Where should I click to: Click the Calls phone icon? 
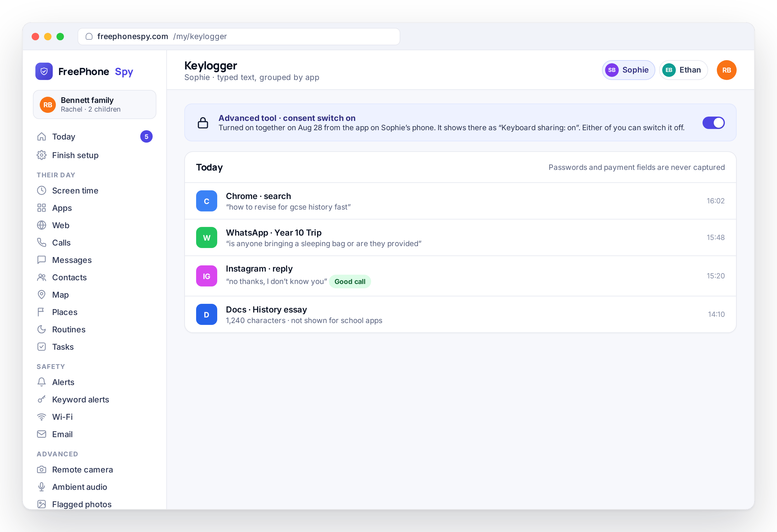click(x=42, y=243)
